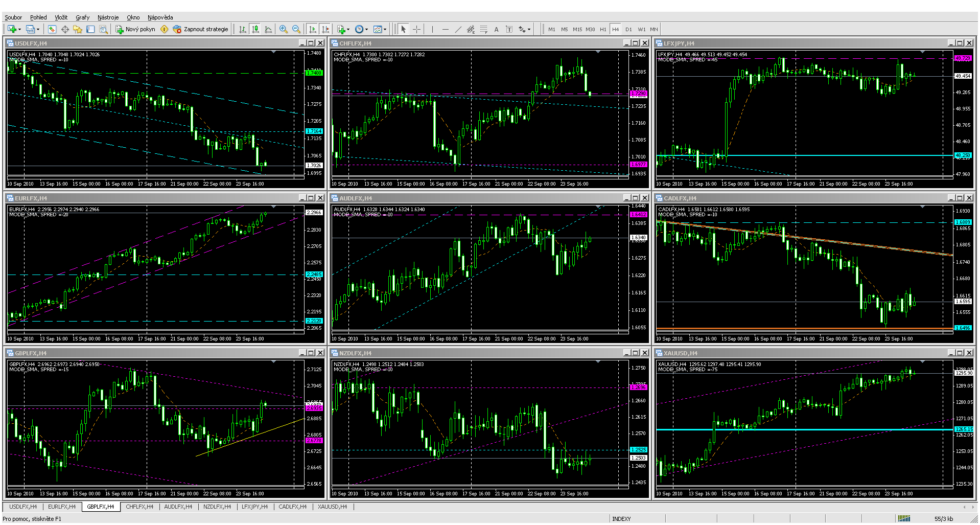Open the Profiles toolbar icon

(31, 30)
